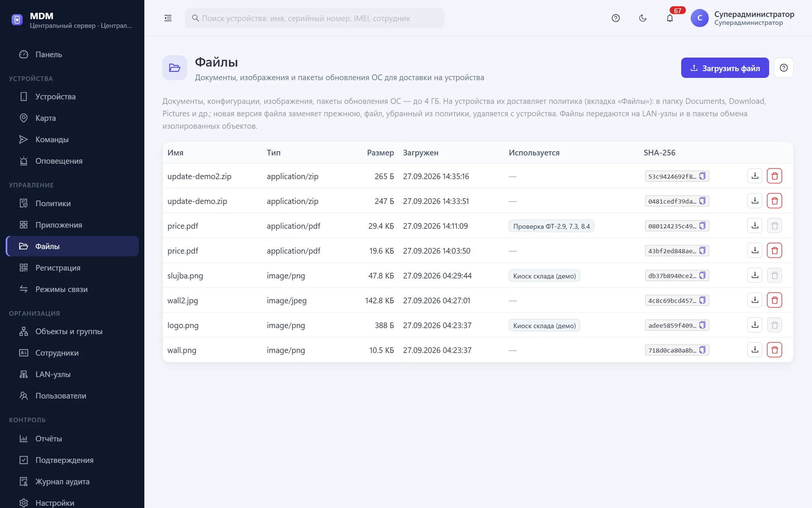Copy SHA-256 hash of update-demo2.zip
This screenshot has height=508, width=812.
click(x=702, y=176)
